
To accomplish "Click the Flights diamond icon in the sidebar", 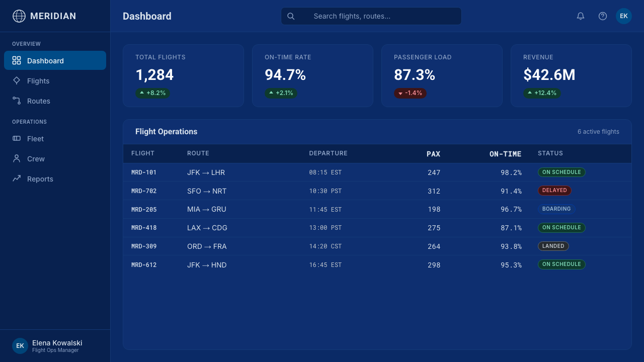I will pyautogui.click(x=17, y=80).
